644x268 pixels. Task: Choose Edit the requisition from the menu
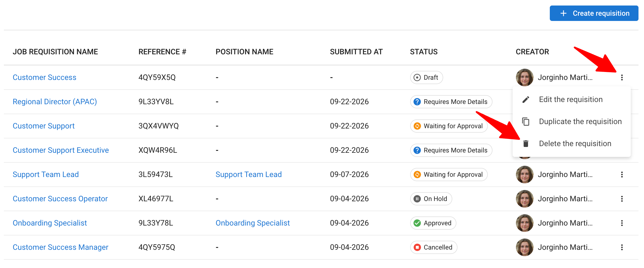tap(572, 100)
